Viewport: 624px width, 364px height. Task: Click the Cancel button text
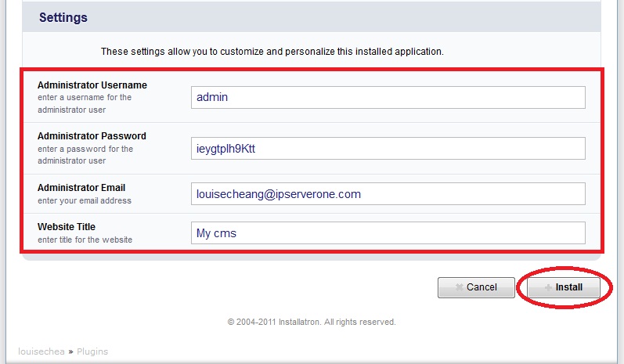(482, 287)
